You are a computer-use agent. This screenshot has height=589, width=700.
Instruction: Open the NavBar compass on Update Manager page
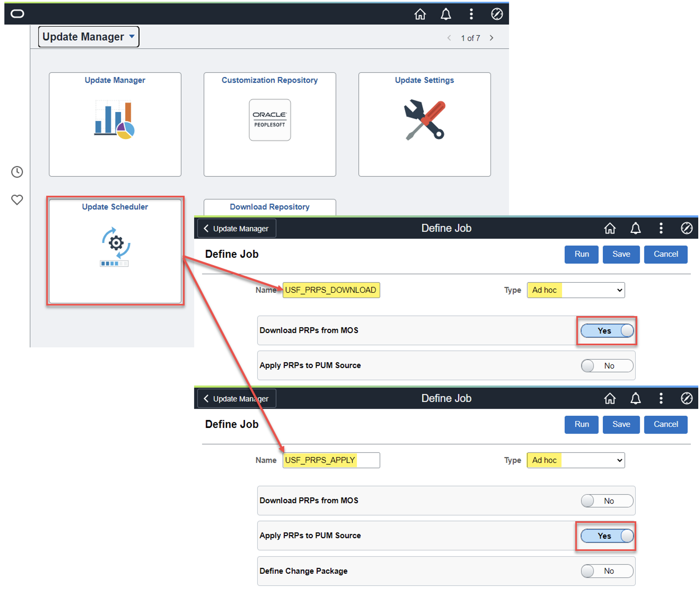pos(497,14)
